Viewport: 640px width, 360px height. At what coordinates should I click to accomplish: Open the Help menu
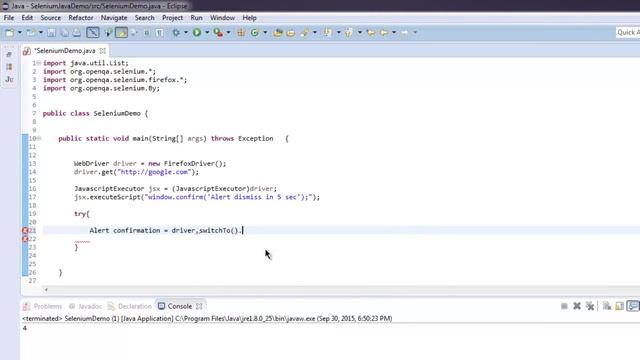[x=249, y=18]
